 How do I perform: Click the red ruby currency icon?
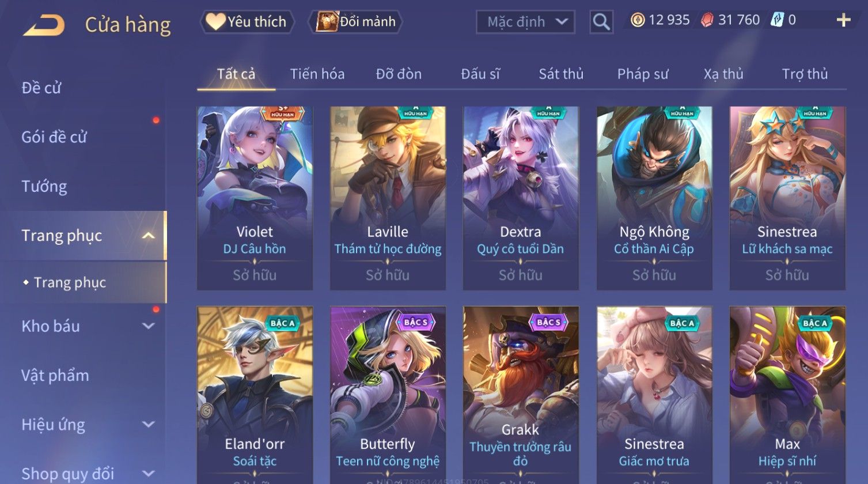pos(707,20)
